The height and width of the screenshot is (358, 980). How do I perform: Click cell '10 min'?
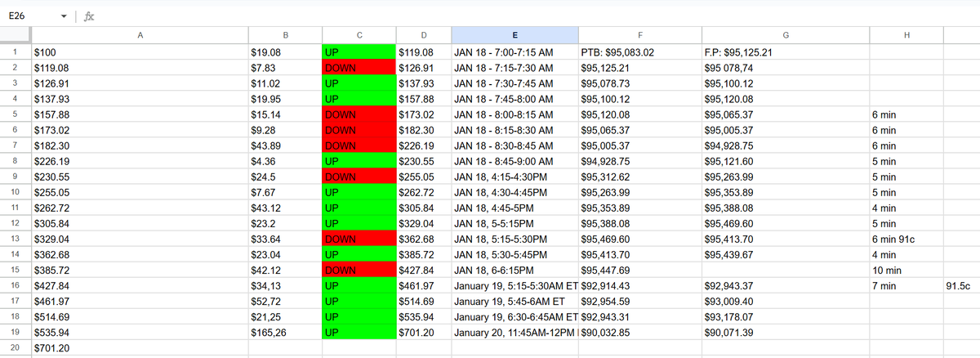(906, 270)
